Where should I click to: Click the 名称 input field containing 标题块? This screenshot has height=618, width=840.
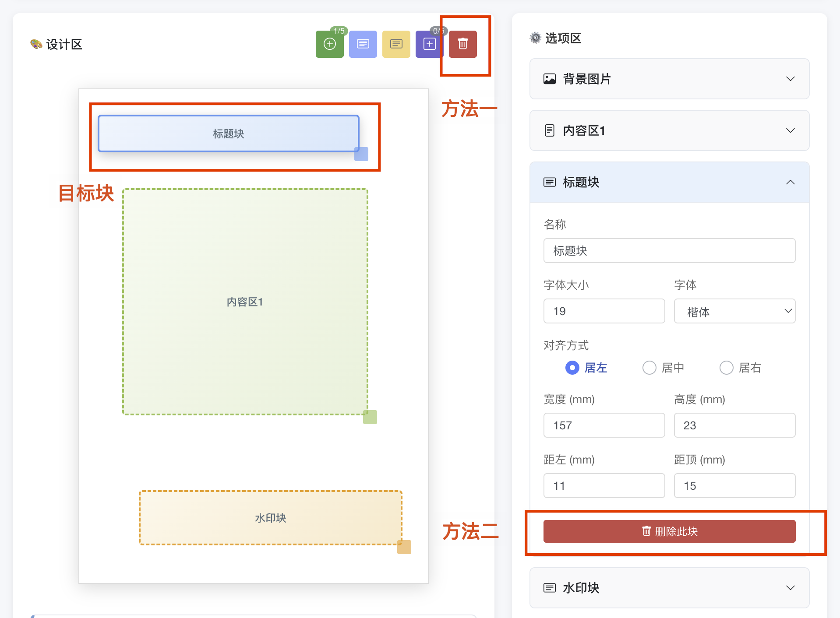click(669, 251)
